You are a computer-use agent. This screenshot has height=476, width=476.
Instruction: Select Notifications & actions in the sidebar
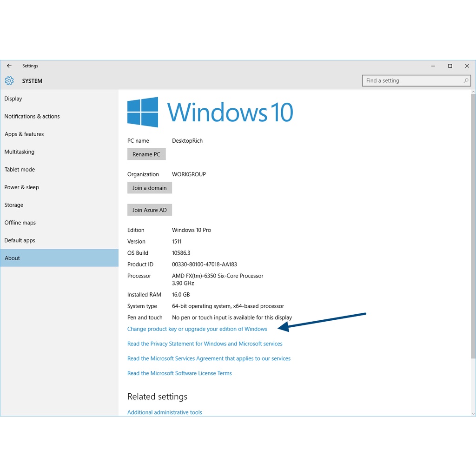32,116
